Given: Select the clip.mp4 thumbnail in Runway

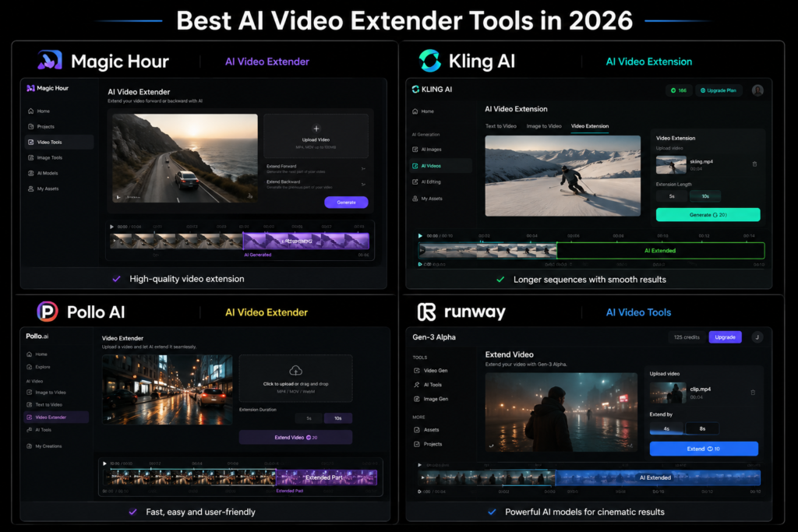Looking at the screenshot, I should (668, 393).
